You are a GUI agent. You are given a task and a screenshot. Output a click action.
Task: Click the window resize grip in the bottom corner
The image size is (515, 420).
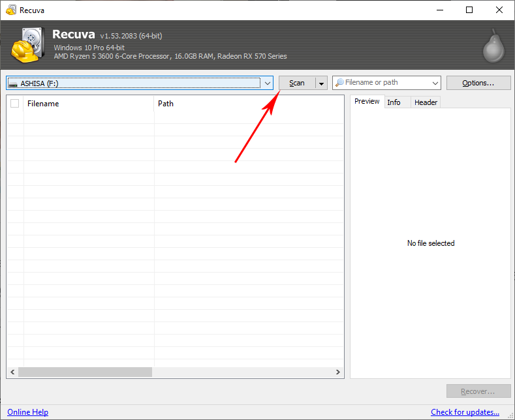[x=510, y=415]
